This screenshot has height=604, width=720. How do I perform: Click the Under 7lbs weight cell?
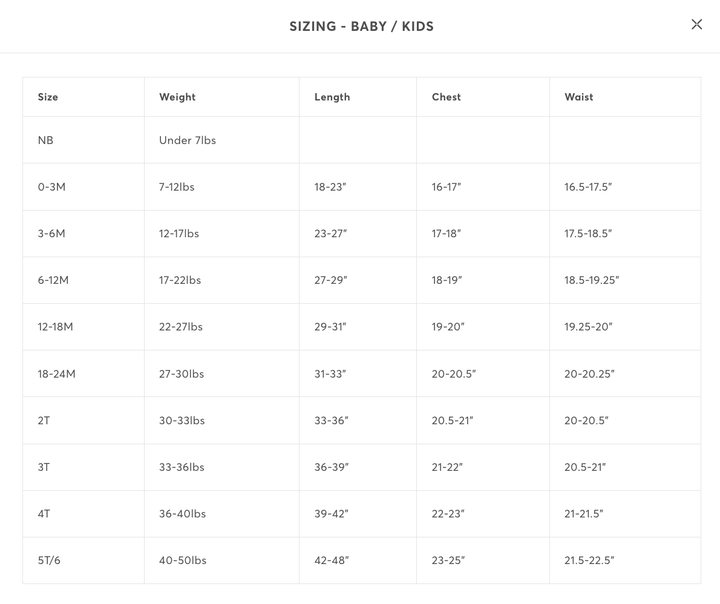(187, 140)
